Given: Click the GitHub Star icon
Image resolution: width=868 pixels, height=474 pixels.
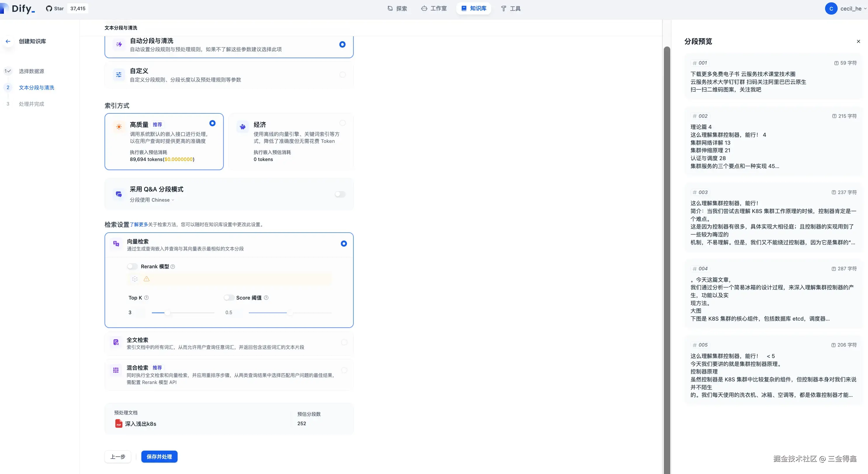Looking at the screenshot, I should (x=49, y=8).
